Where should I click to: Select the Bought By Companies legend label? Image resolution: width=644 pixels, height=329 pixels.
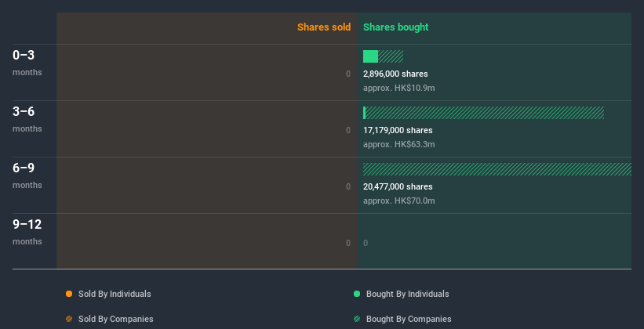409,319
